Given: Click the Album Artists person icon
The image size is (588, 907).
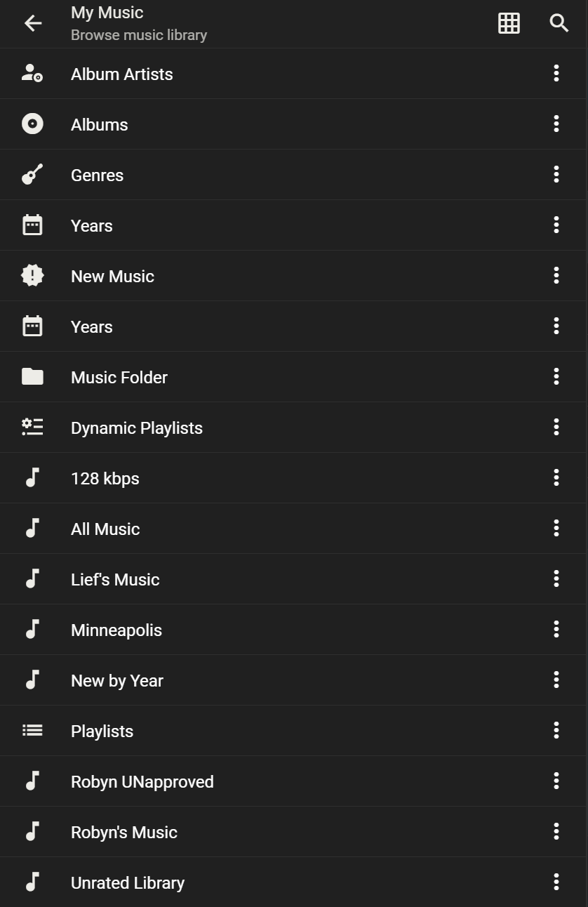Looking at the screenshot, I should (x=32, y=74).
